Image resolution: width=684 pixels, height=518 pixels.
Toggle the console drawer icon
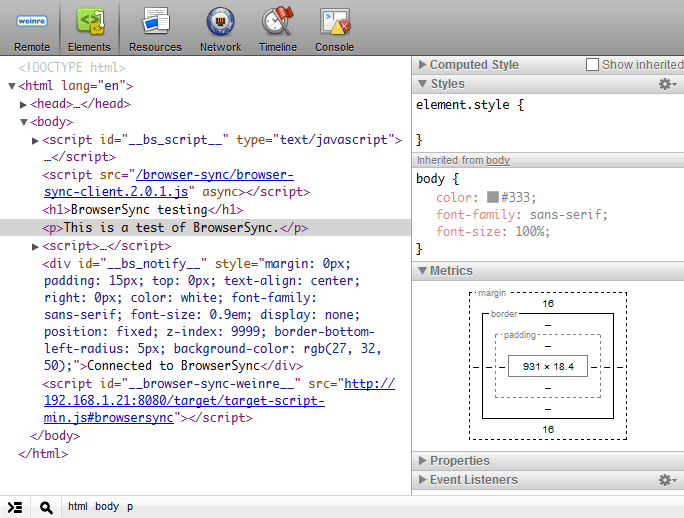click(15, 507)
